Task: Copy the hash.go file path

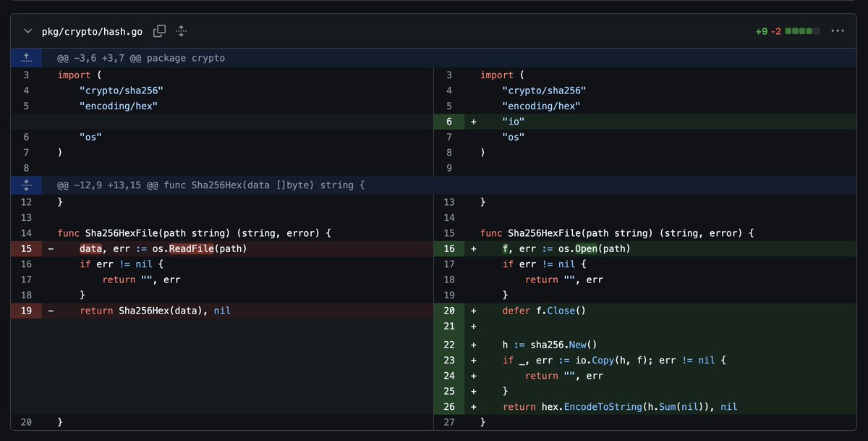Action: [160, 31]
